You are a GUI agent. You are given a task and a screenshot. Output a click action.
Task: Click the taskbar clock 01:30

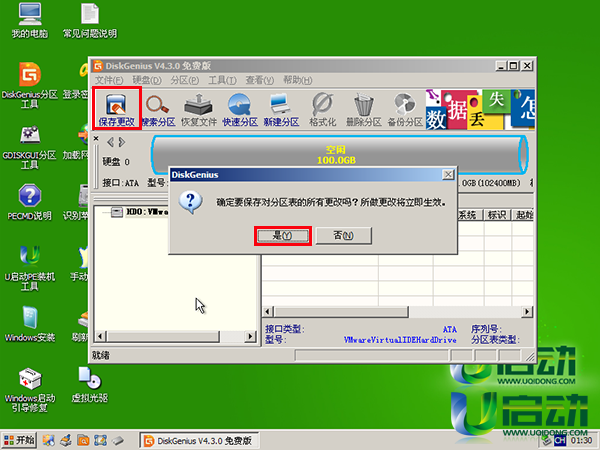tap(581, 441)
